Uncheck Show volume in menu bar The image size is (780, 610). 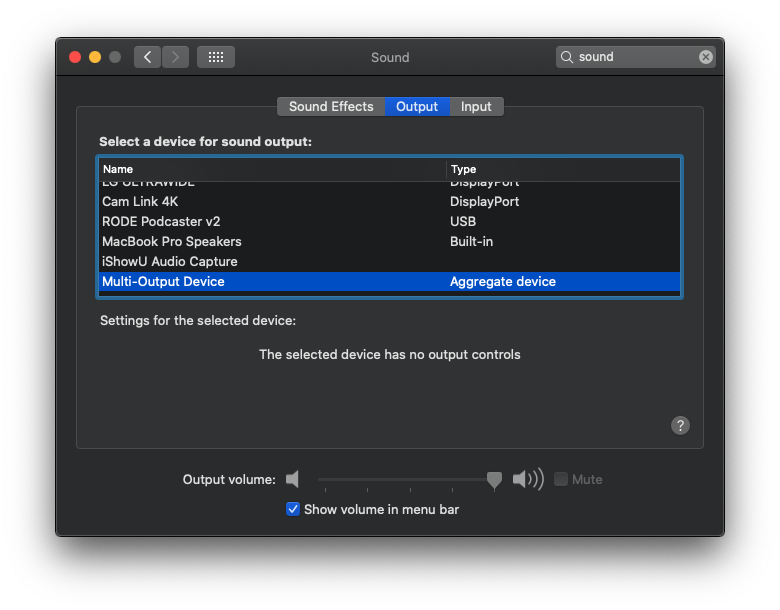click(293, 509)
